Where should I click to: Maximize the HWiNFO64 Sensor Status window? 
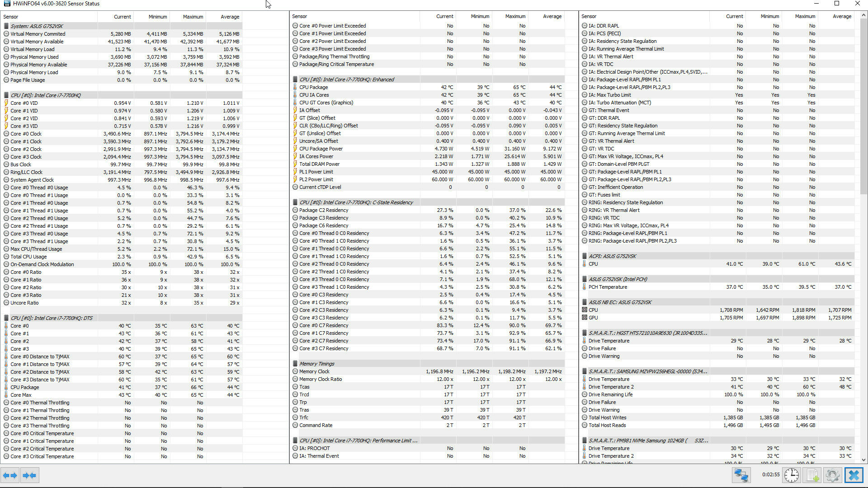(x=837, y=4)
